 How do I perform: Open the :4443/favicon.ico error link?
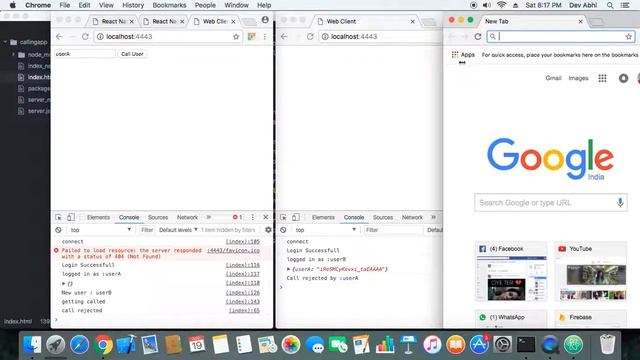point(233,250)
